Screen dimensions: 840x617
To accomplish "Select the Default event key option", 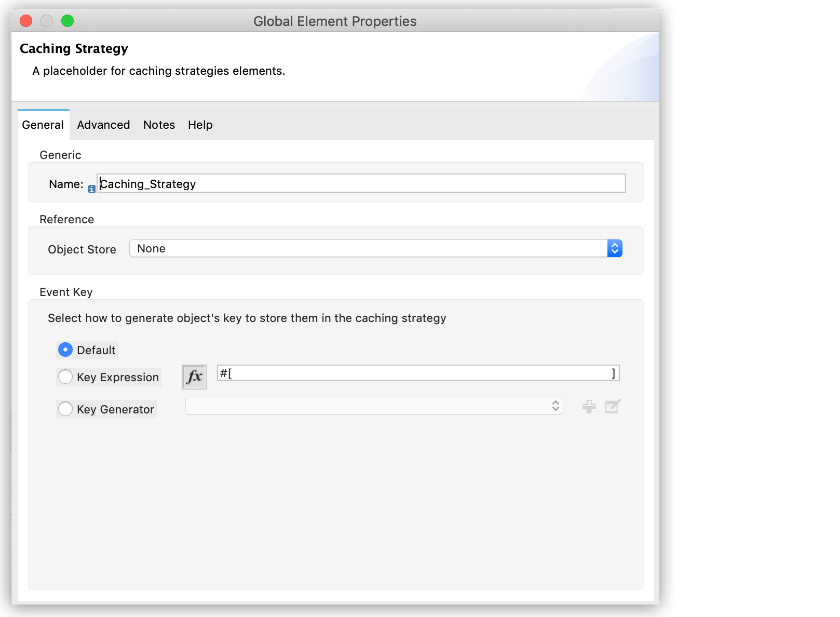I will point(65,350).
